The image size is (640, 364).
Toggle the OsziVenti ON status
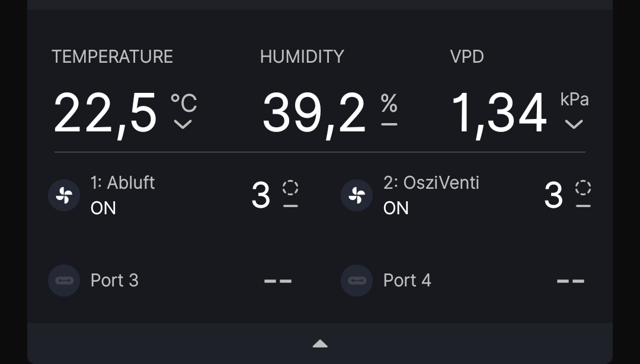396,208
